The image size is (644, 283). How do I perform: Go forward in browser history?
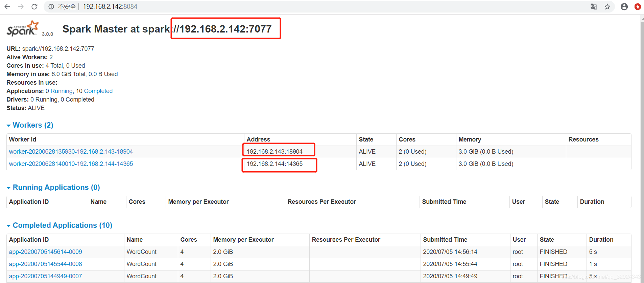click(x=21, y=6)
